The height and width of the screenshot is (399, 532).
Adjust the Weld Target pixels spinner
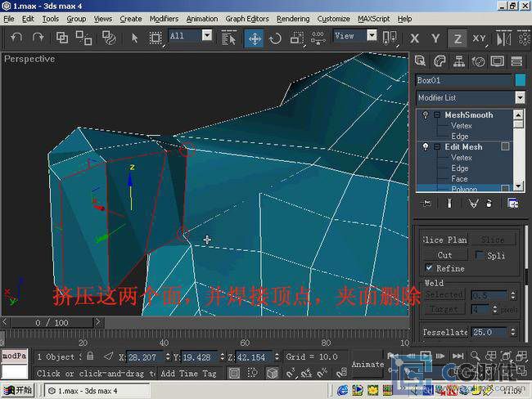click(494, 309)
